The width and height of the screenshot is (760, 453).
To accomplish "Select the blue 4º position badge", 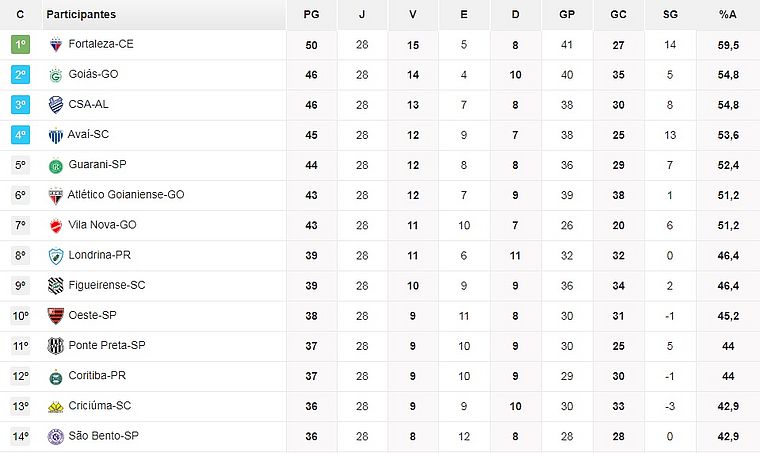I will 21,135.
